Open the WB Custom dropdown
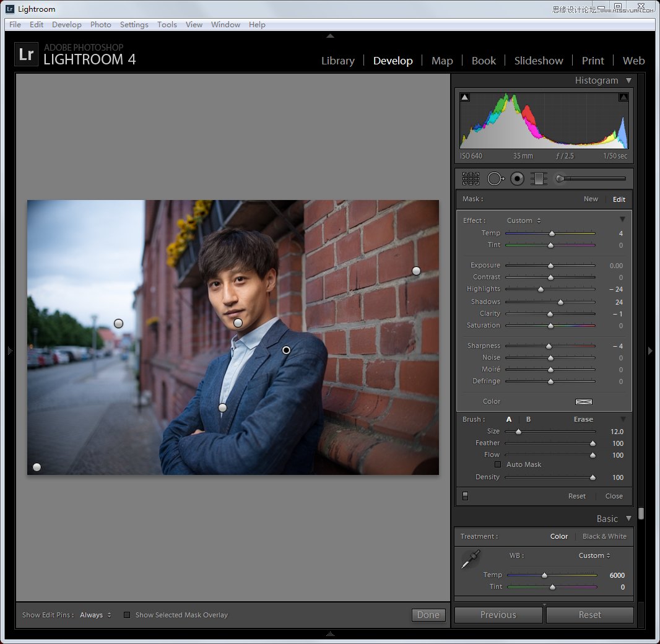Viewport: 660px width, 644px height. [x=593, y=555]
